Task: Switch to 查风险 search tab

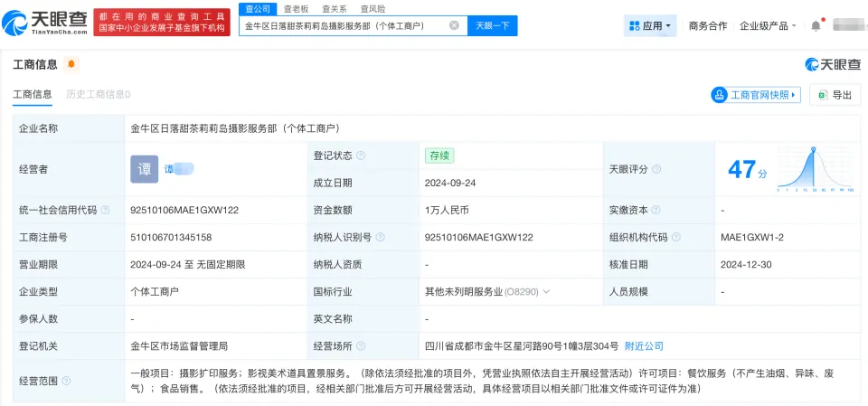Action: coord(373,9)
